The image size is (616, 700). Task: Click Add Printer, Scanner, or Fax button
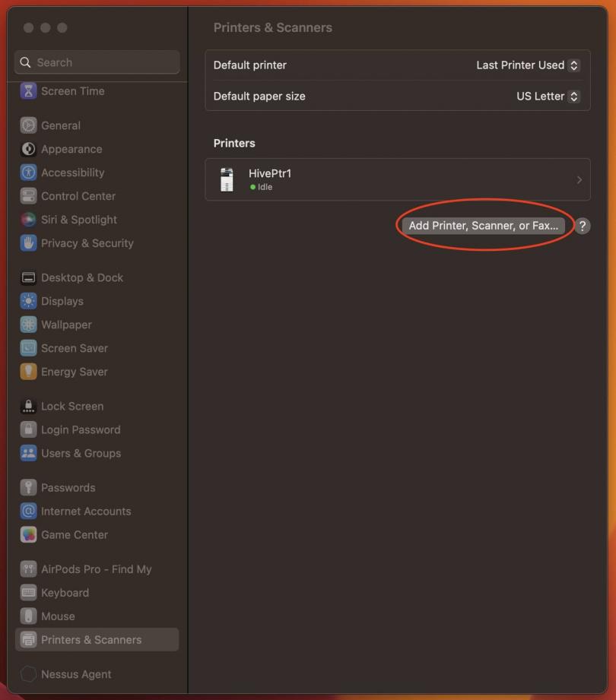point(484,226)
